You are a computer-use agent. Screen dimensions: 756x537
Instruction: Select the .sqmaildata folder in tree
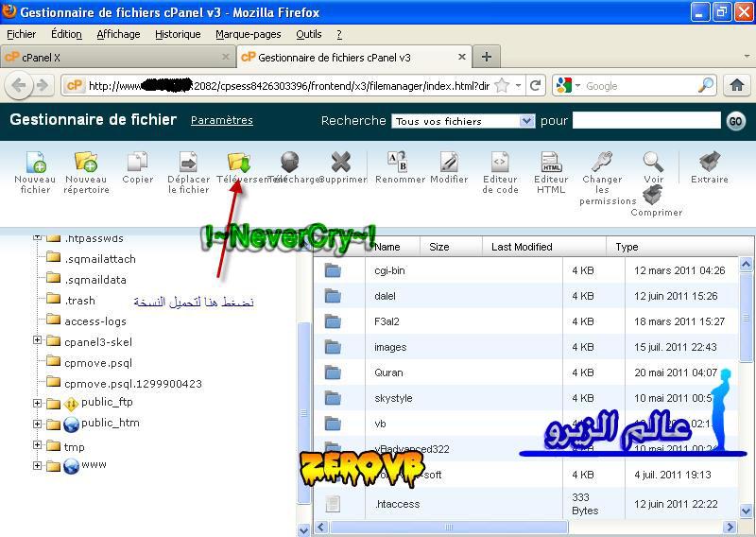[x=95, y=279]
